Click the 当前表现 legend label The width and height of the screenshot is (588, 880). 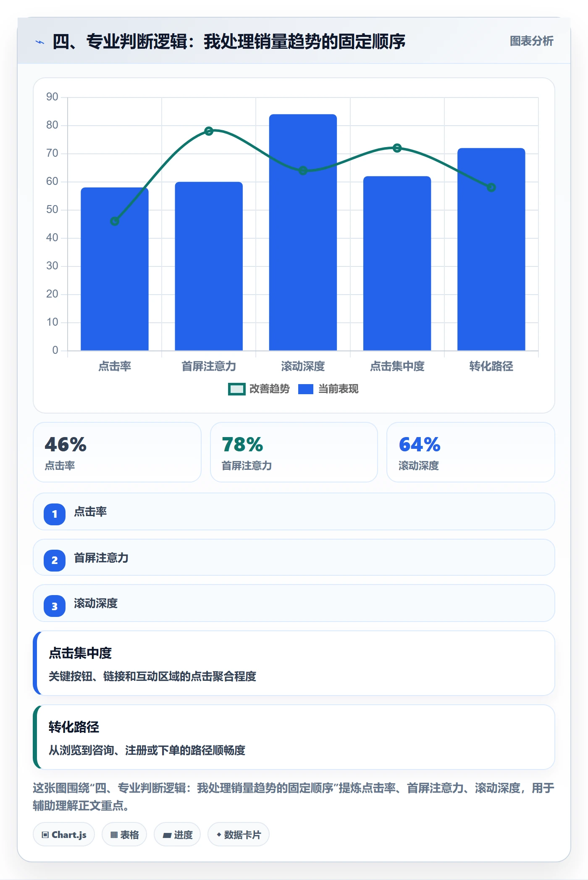click(x=338, y=389)
